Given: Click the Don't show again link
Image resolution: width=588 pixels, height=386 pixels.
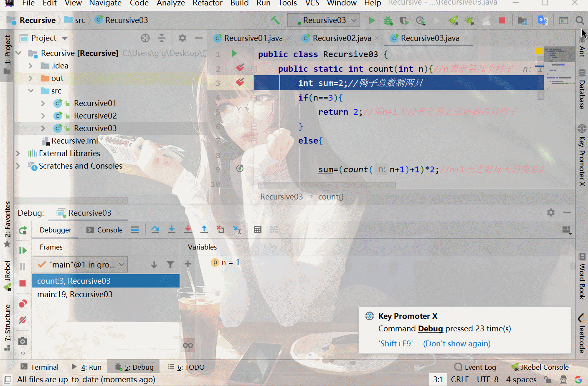Looking at the screenshot, I should (457, 343).
